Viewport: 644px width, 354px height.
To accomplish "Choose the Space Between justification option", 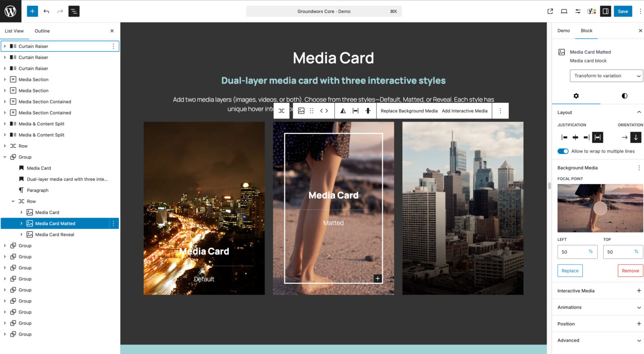I will click(597, 137).
